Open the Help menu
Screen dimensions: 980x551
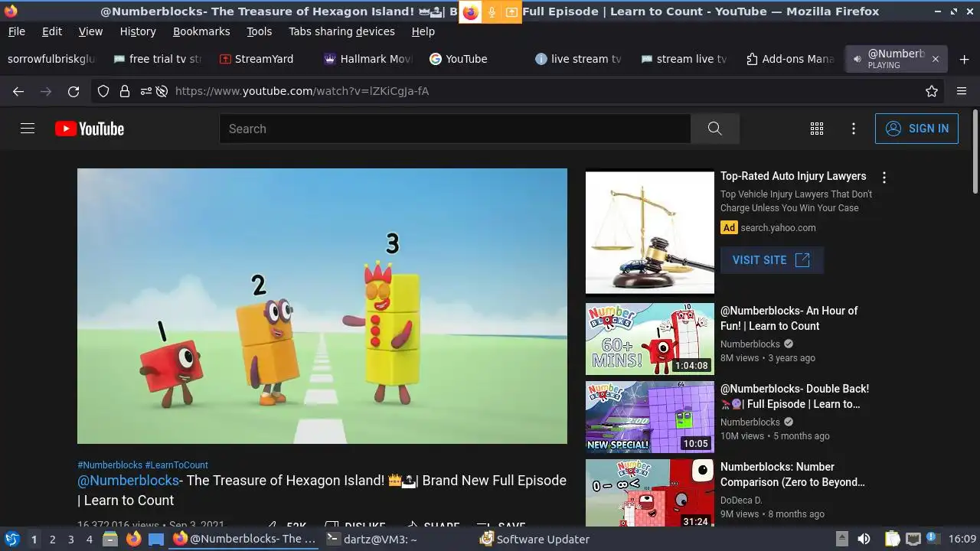pyautogui.click(x=423, y=31)
